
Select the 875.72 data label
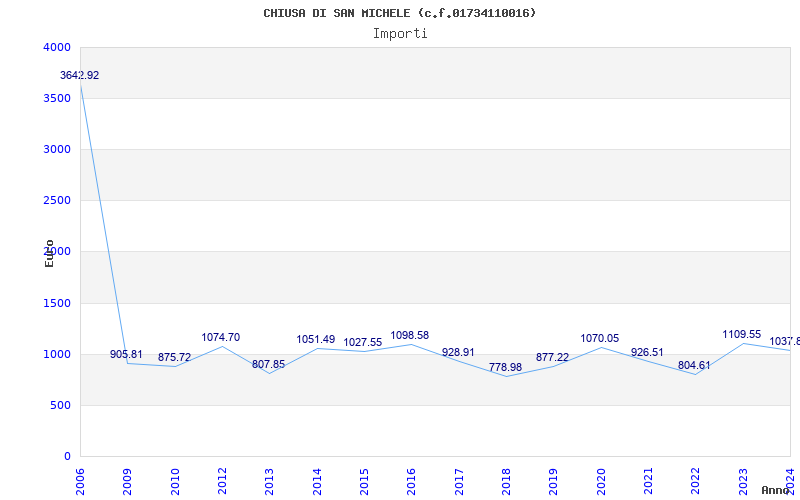click(174, 358)
